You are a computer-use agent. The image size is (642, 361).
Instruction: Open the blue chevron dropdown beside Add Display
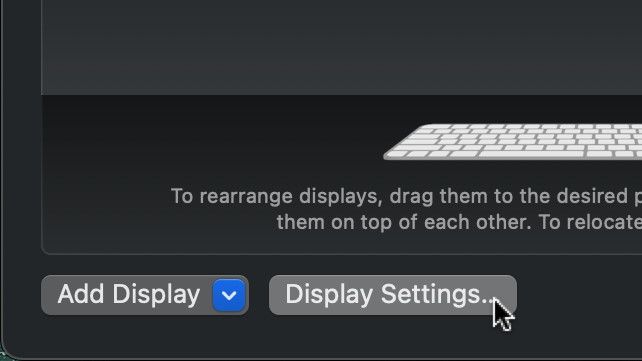[x=229, y=295]
